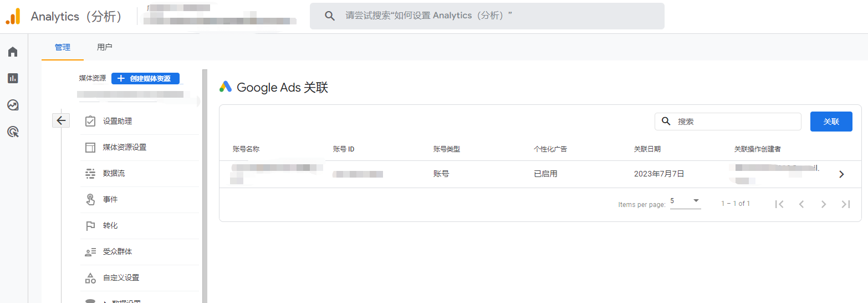Image resolution: width=868 pixels, height=303 pixels.
Task: Click the magnifier icon in top search bar
Action: pyautogui.click(x=330, y=16)
